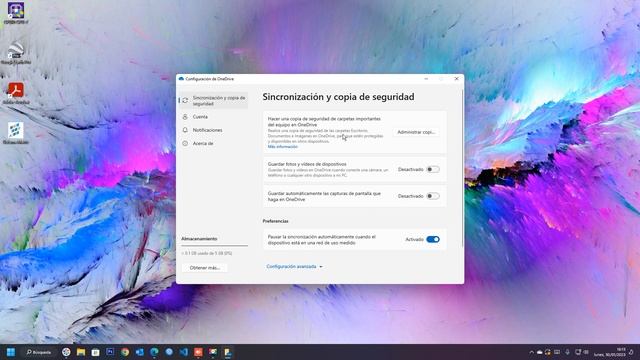This screenshot has width=640, height=360.
Task: Click the sync arrows icon in sidebar
Action: (x=185, y=100)
